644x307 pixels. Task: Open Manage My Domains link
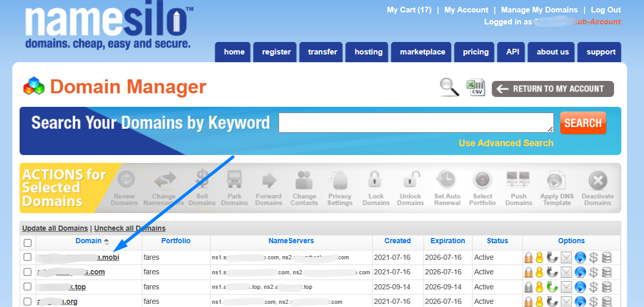[539, 9]
